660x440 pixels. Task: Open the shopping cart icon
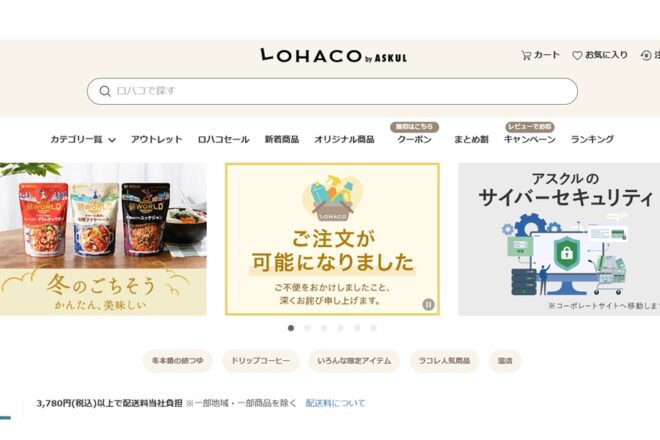[x=526, y=55]
